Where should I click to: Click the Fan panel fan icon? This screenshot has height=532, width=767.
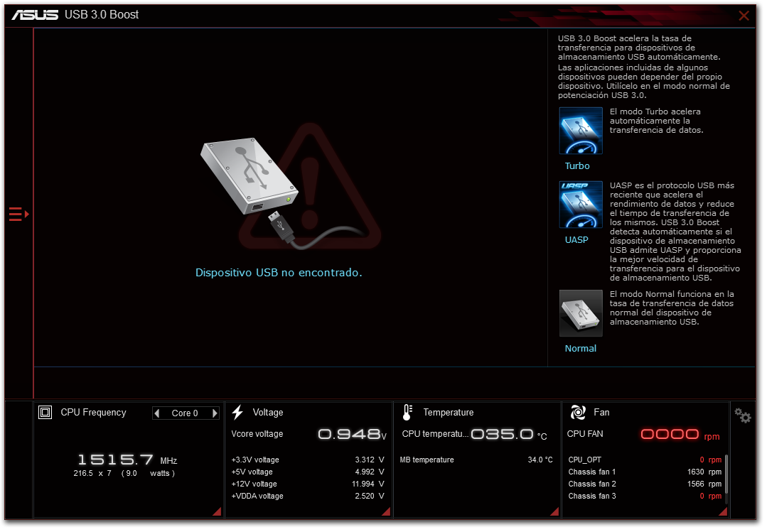[578, 412]
